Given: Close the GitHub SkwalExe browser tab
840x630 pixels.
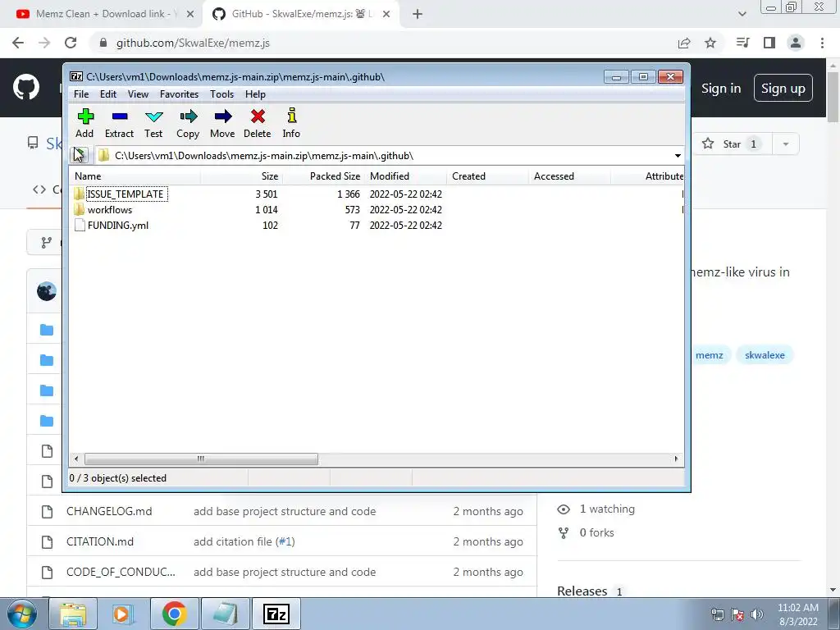Looking at the screenshot, I should [x=386, y=15].
